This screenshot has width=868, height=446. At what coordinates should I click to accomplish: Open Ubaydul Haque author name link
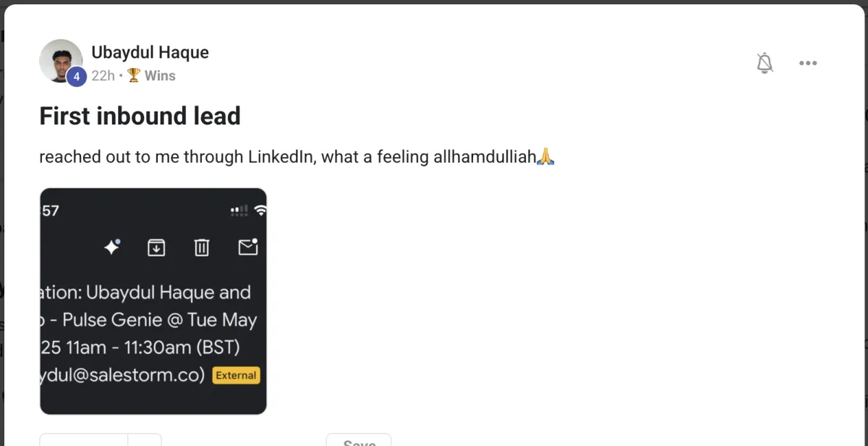click(x=150, y=52)
